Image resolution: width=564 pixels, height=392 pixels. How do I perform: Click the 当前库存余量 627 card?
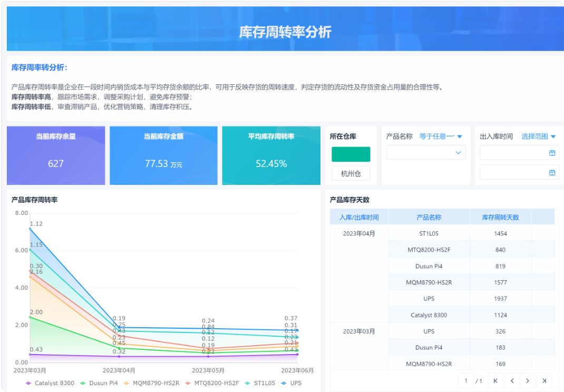[x=56, y=155]
